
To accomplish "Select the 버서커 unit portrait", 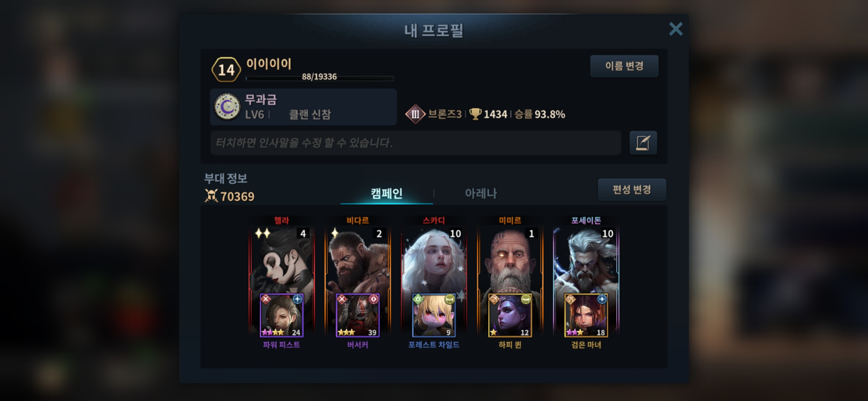I will 358,315.
